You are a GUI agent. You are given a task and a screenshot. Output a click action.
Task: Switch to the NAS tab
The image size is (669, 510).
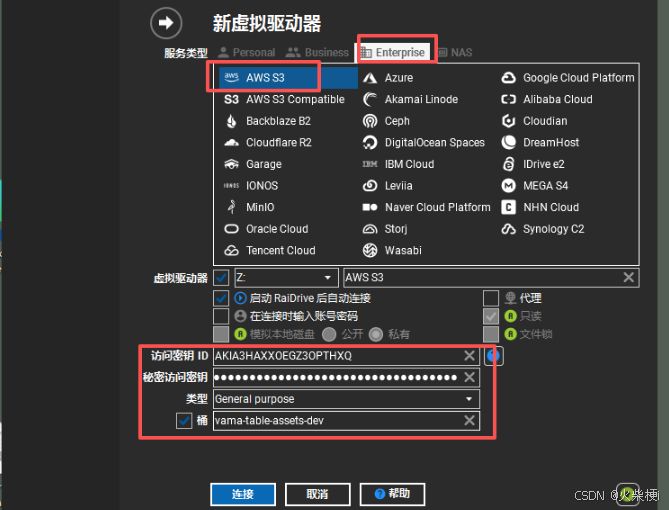[x=456, y=52]
